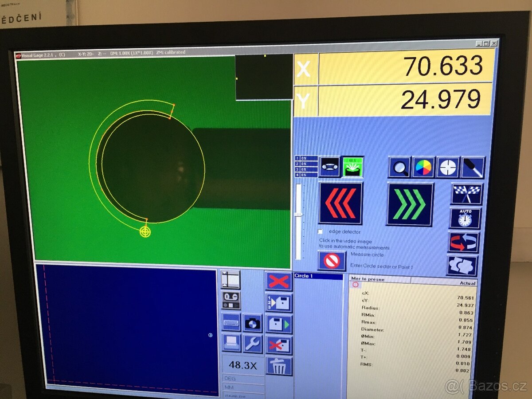Viewport: 532px width, 399px height.
Task: Click the floppy crossed with red X
Action: click(279, 345)
